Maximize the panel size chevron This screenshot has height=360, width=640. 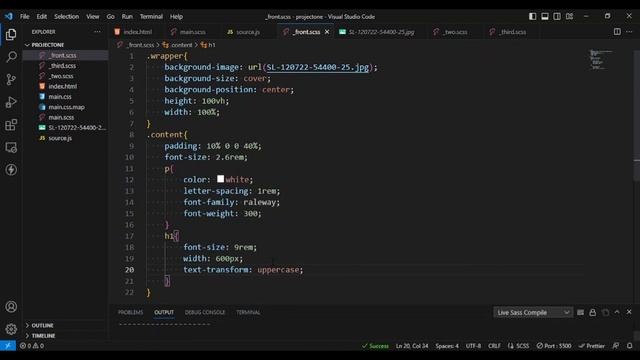[x=617, y=312]
